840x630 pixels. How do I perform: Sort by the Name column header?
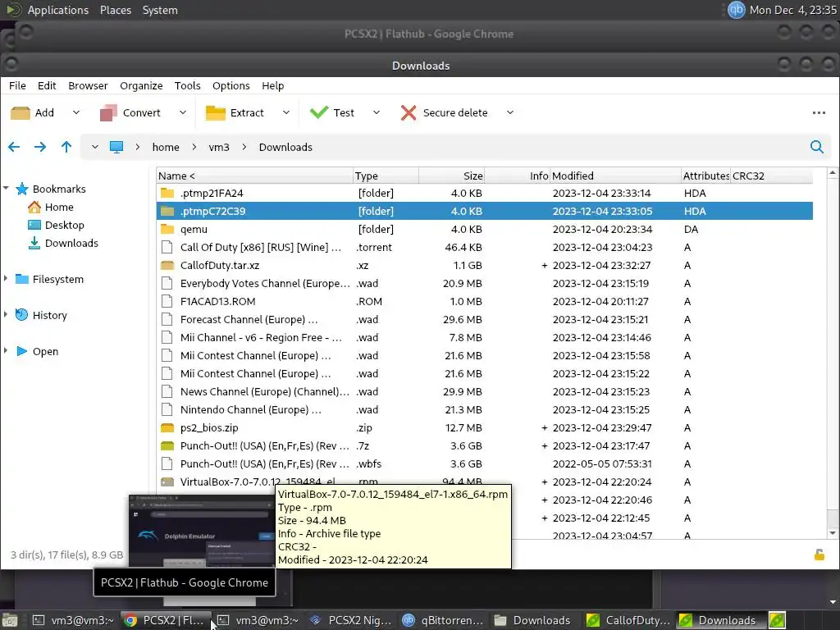[254, 176]
